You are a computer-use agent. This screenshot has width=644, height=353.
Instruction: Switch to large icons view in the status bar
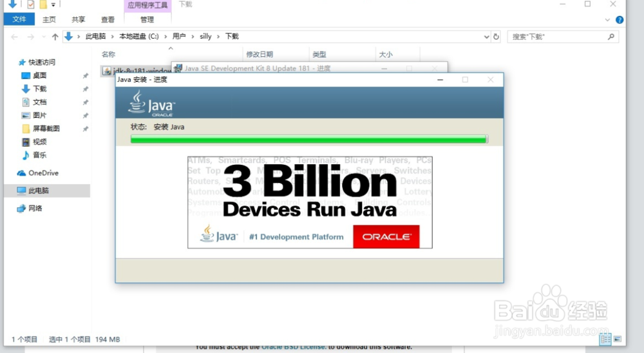[x=618, y=339]
